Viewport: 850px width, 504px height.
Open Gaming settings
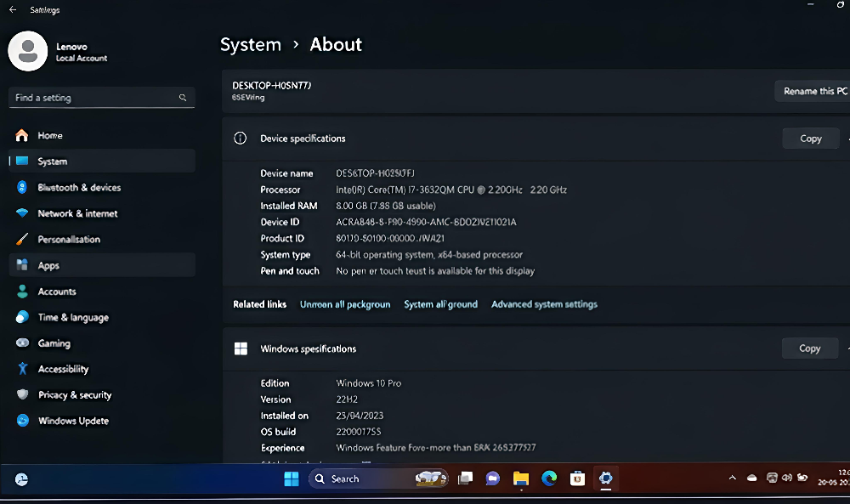(102, 343)
